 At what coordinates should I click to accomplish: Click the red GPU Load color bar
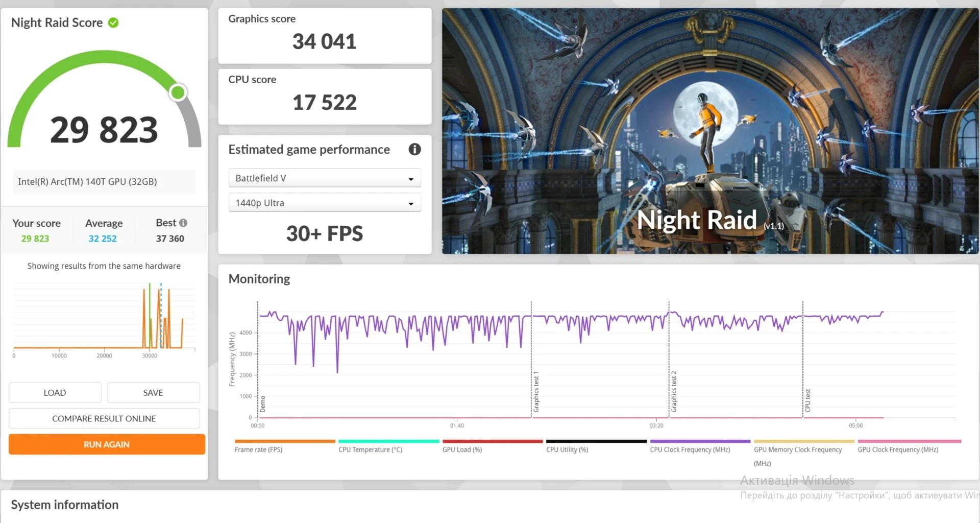tap(493, 441)
